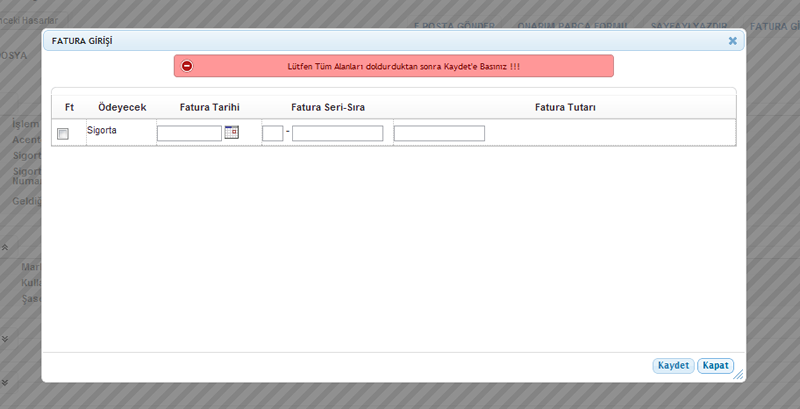Image resolution: width=800 pixels, height=409 pixels.
Task: Open the calendar picker for Fatura Tarihi
Action: [x=232, y=132]
